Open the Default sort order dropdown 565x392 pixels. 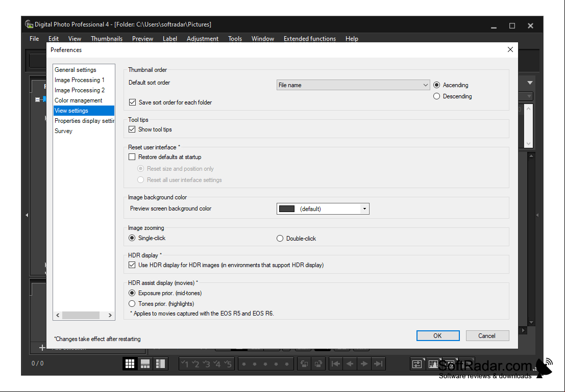(353, 85)
